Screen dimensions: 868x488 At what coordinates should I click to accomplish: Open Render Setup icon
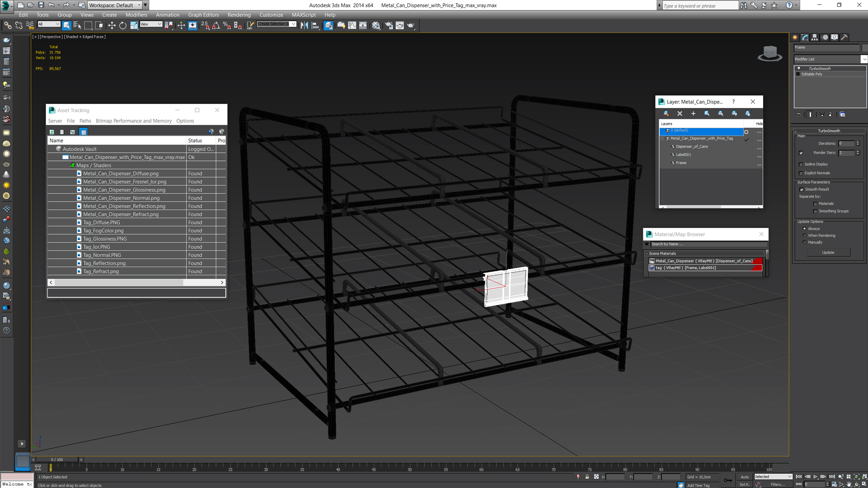click(x=389, y=25)
